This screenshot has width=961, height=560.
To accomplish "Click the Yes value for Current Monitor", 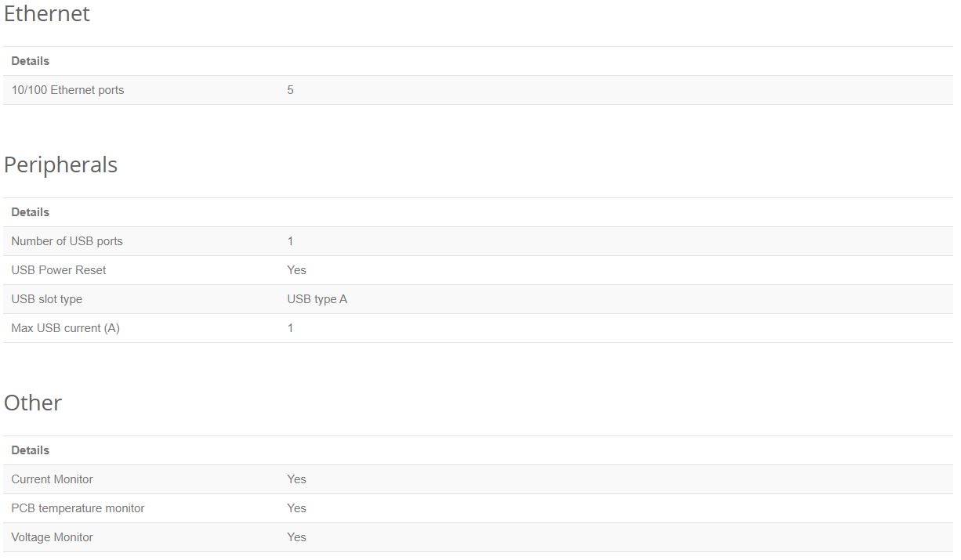I will pos(296,479).
